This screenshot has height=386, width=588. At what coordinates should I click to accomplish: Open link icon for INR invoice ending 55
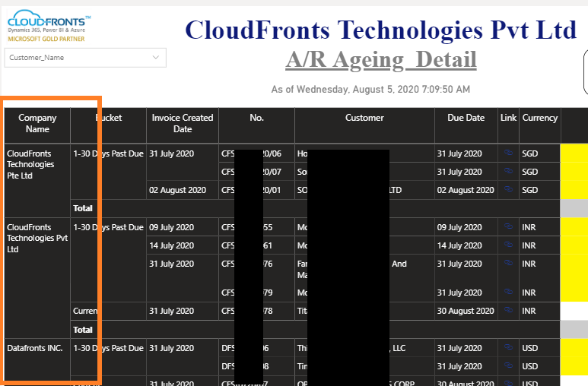point(508,226)
